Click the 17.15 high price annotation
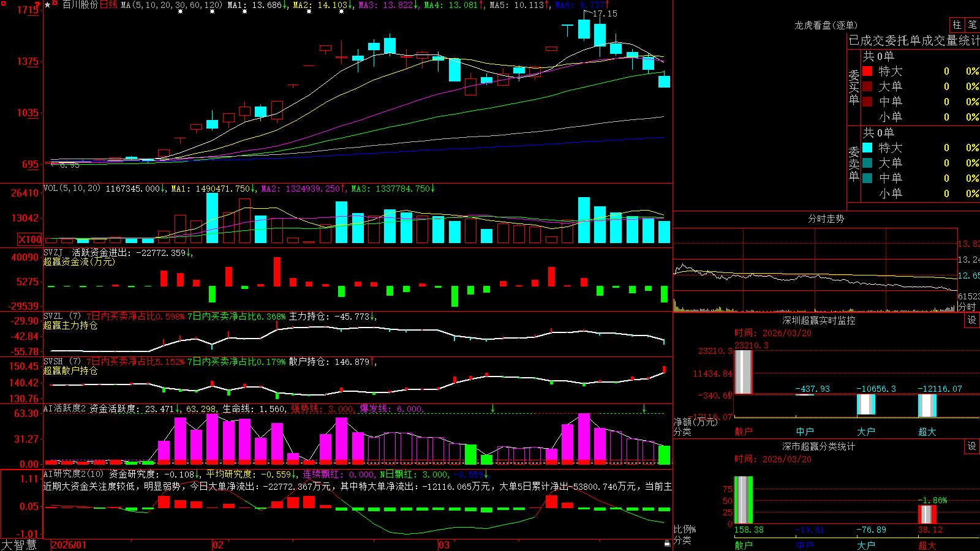The height and width of the screenshot is (551, 980). click(605, 13)
